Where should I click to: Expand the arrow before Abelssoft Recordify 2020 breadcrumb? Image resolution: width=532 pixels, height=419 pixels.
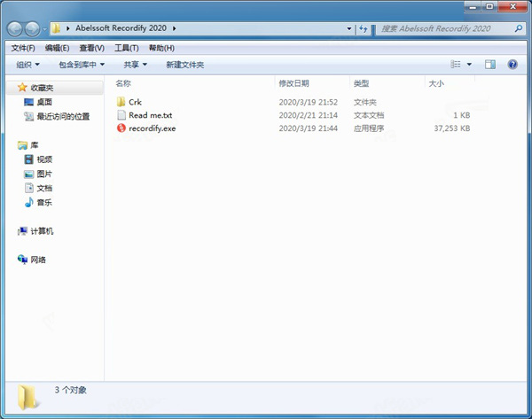(68, 28)
